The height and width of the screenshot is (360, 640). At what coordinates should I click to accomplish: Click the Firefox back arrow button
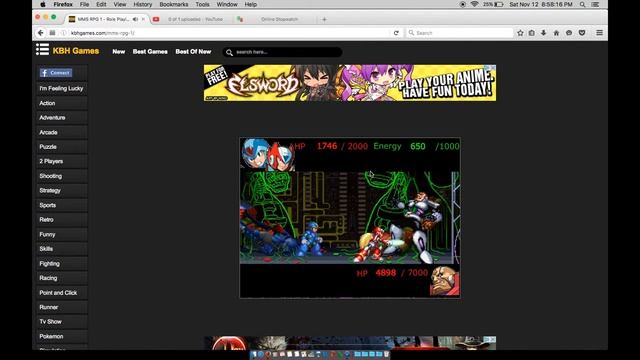[41, 33]
